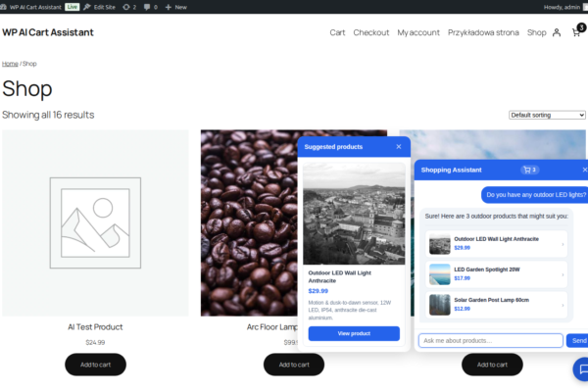The width and height of the screenshot is (588, 392).
Task: Focus the Ask me about products field
Action: tap(491, 341)
